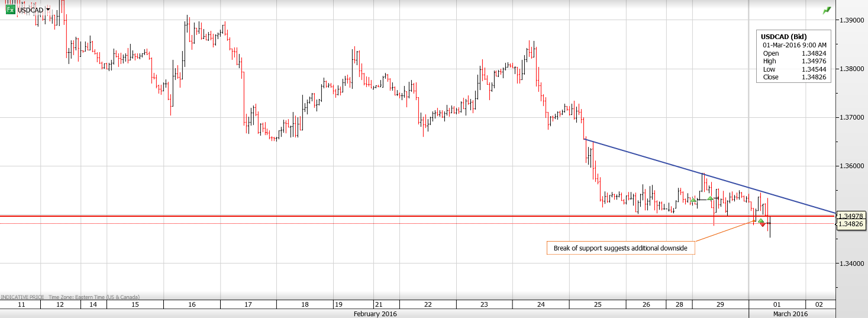Click the USDCAD symbol name text
The width and height of the screenshot is (868, 318).
tap(30, 10)
